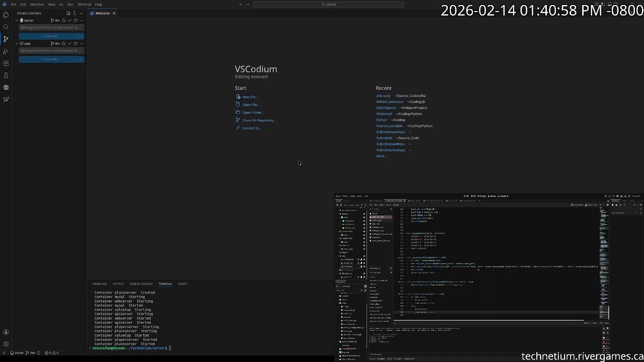Switch to the Problems panel tab
The width and height of the screenshot is (644, 362).
click(x=100, y=284)
